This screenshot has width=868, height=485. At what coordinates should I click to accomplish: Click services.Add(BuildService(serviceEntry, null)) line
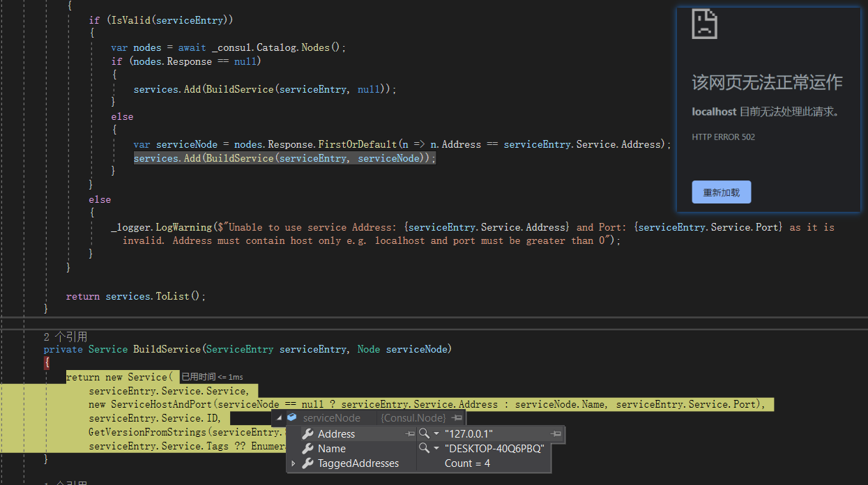click(x=265, y=89)
